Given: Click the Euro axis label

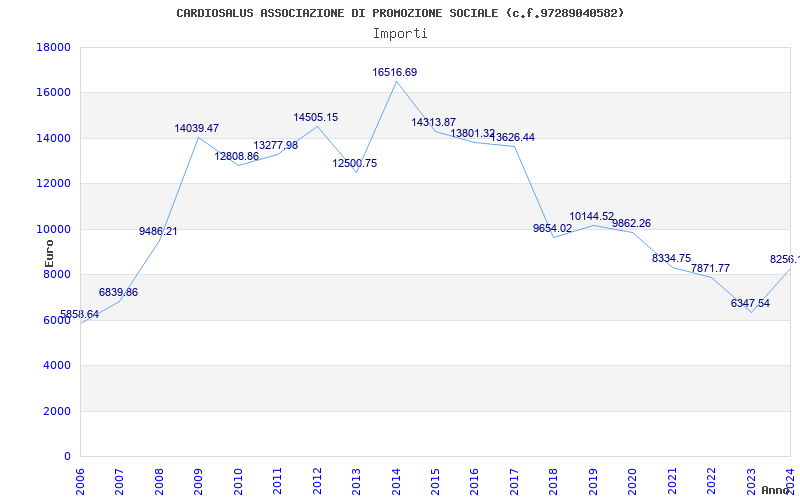Looking at the screenshot, I should click(x=49, y=254).
